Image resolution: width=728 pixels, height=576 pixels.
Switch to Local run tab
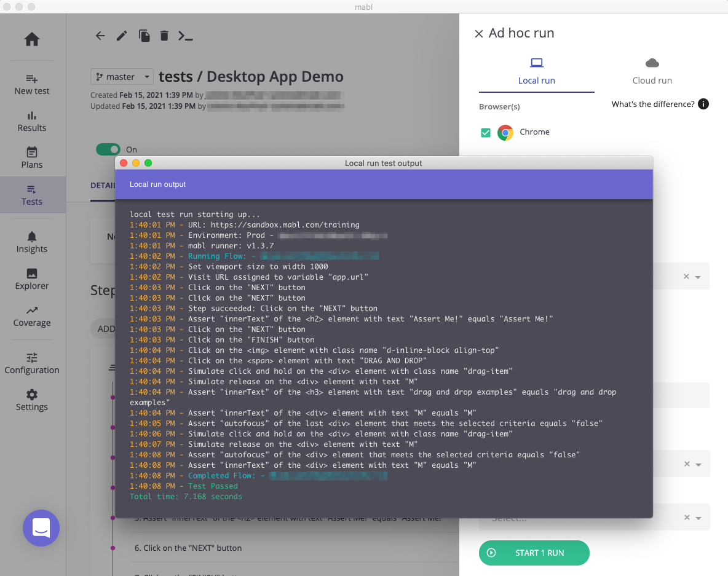click(x=536, y=72)
